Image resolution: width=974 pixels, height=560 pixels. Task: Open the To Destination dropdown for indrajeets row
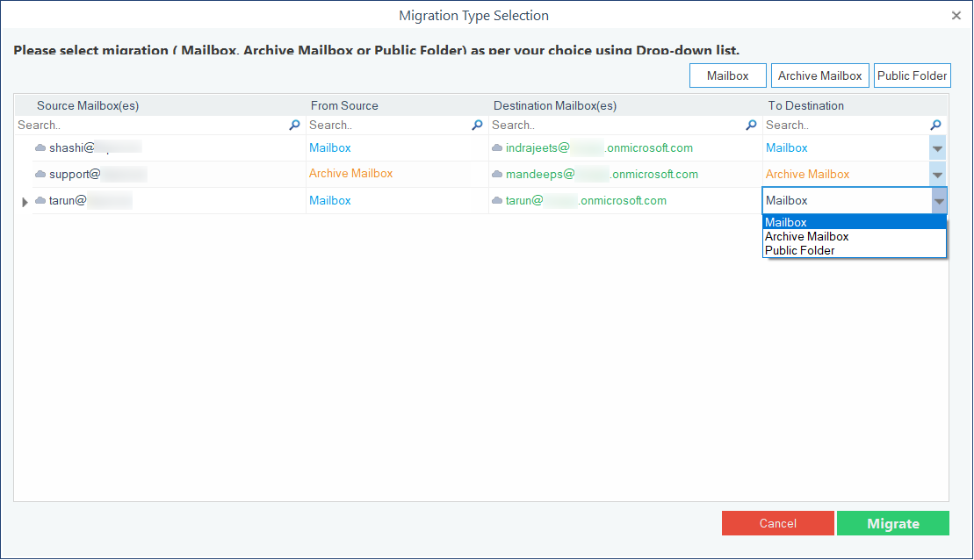coord(937,148)
